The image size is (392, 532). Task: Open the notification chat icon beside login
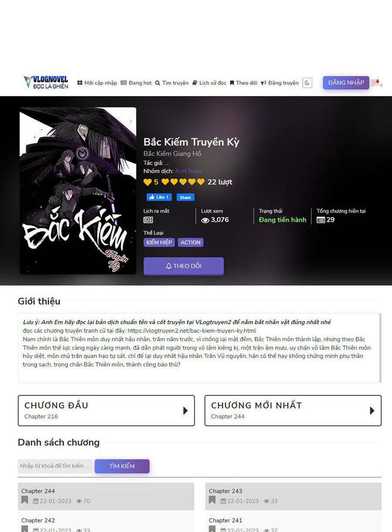[376, 83]
